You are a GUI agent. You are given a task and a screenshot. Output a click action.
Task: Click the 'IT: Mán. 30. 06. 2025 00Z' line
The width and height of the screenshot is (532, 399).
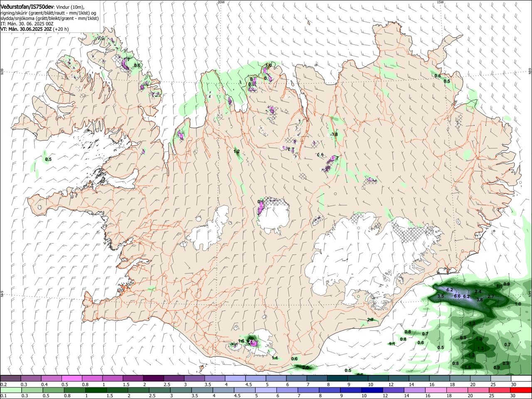(x=27, y=24)
